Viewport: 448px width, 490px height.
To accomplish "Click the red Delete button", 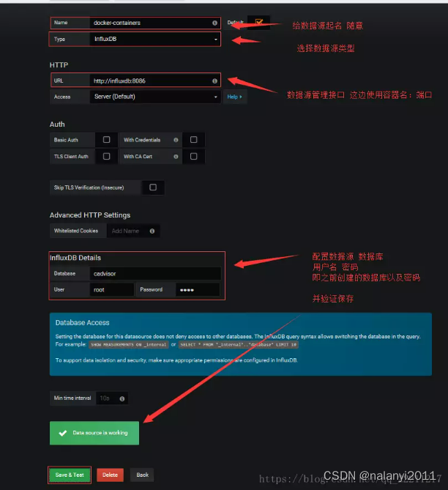I will [110, 475].
